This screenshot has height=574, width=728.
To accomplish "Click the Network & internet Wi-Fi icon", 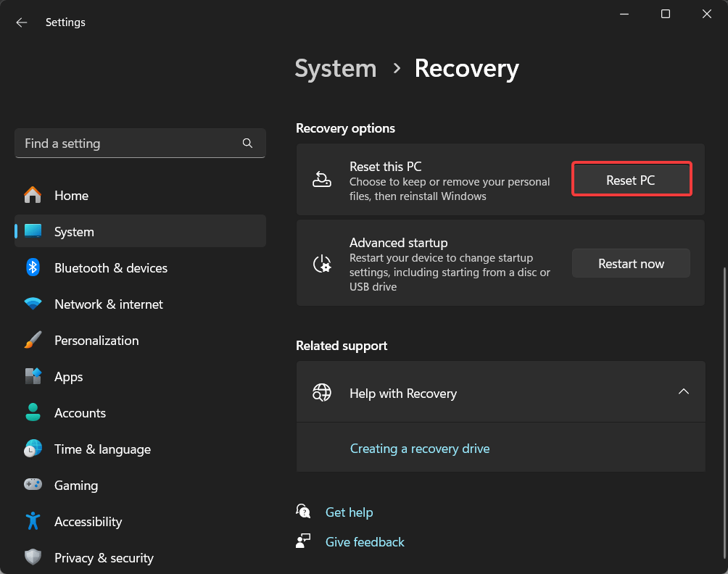I will (33, 304).
